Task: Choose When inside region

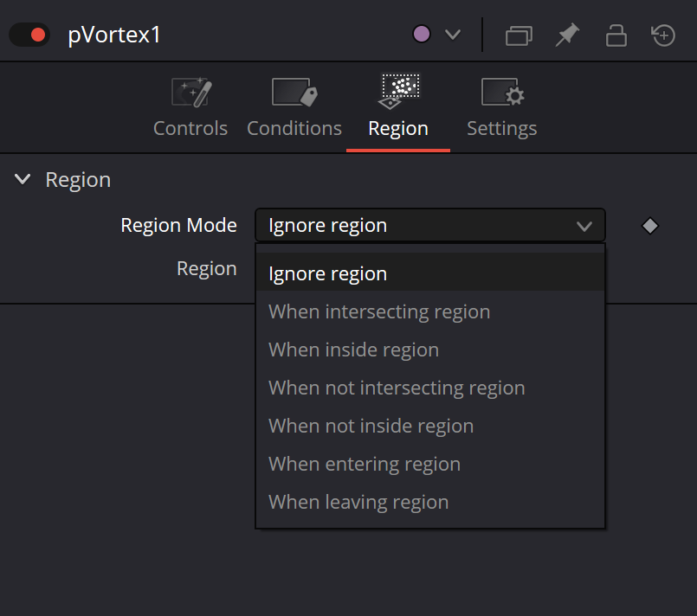Action: (429, 350)
